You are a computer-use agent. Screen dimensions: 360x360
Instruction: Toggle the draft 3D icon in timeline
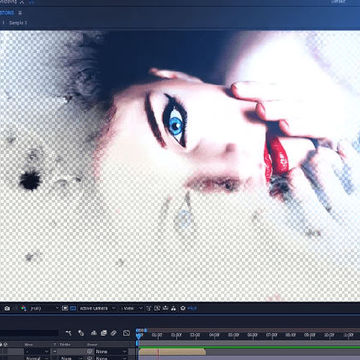pyautogui.click(x=81, y=333)
